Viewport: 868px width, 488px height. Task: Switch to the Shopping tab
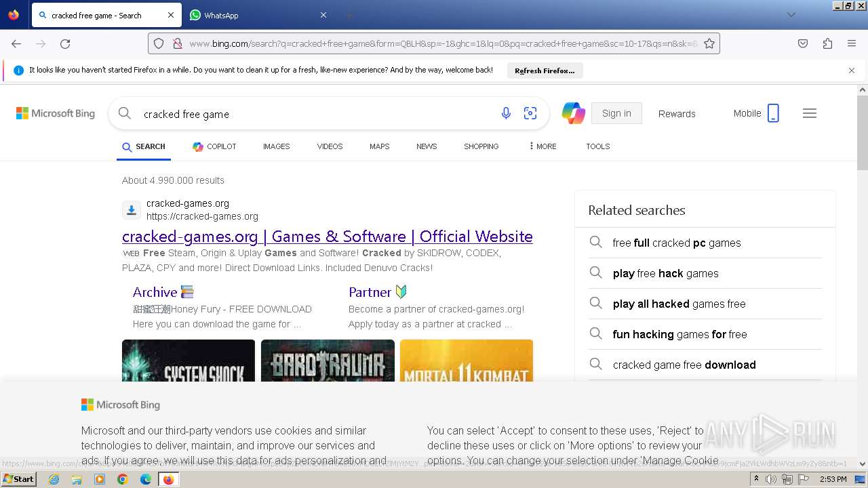point(481,146)
